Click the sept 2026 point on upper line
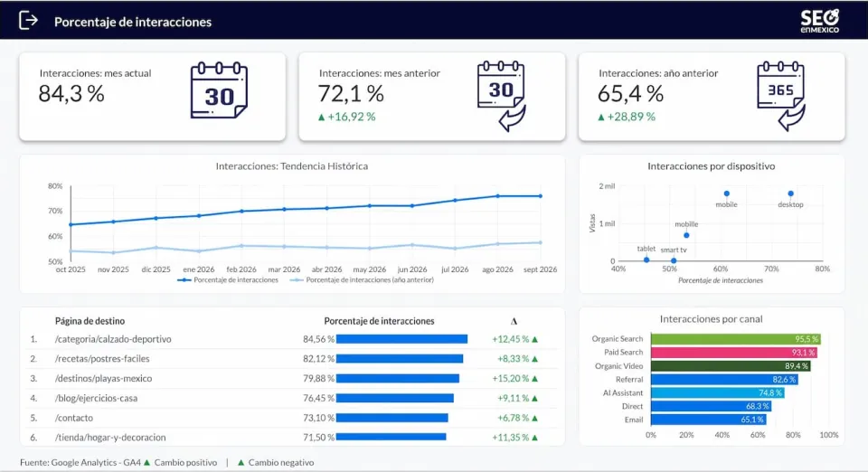 click(541, 196)
